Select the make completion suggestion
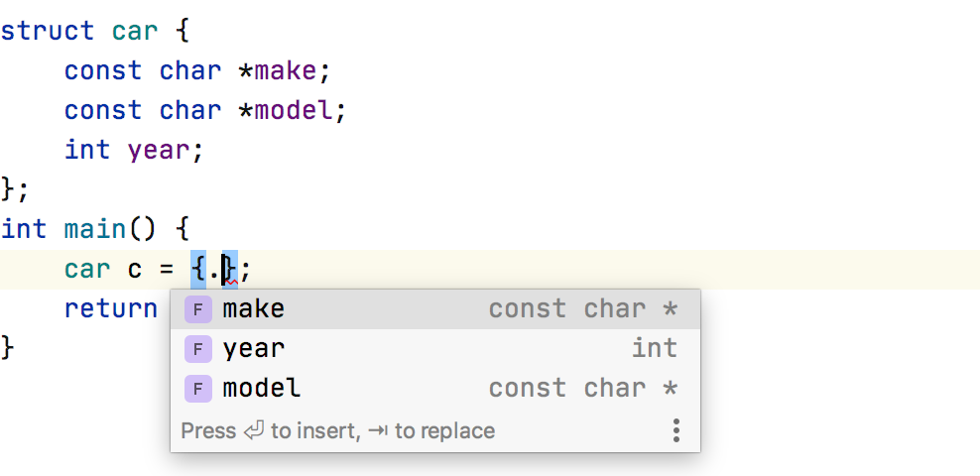The image size is (980, 476). 435,309
